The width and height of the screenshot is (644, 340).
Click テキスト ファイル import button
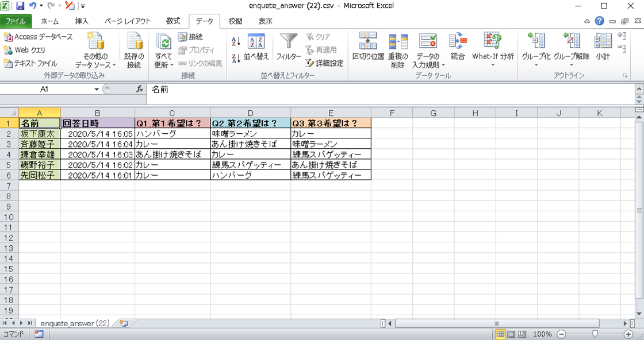tap(30, 63)
